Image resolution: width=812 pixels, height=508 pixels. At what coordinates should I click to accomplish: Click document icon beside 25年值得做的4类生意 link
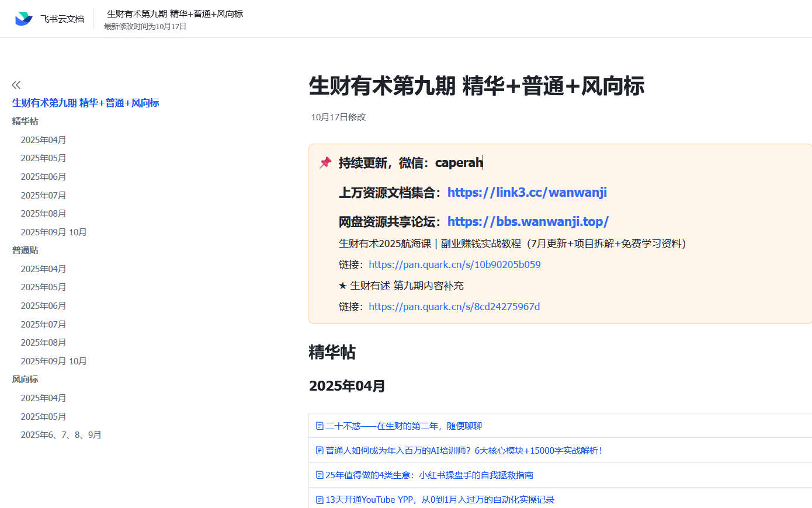(x=320, y=475)
